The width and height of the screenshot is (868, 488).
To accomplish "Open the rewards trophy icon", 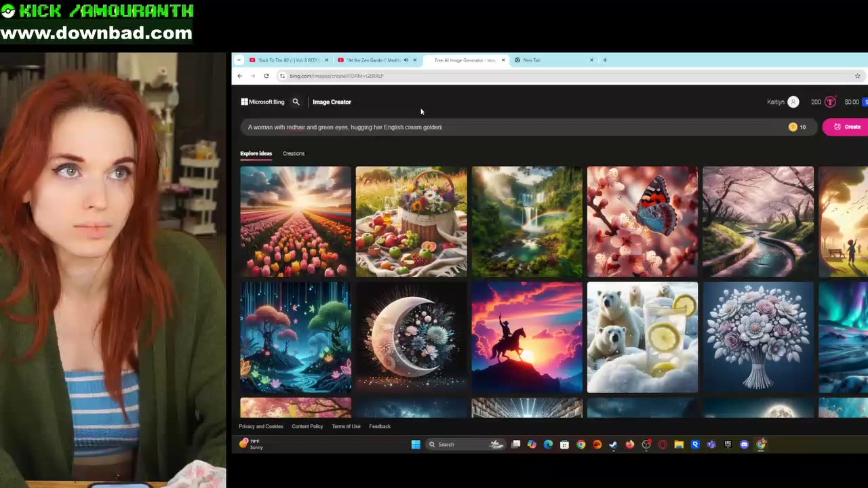I will (x=830, y=102).
